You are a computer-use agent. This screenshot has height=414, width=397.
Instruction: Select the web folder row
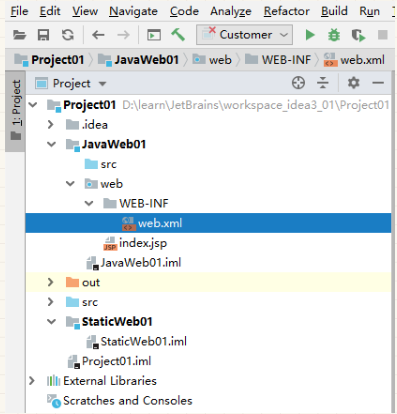pyautogui.click(x=208, y=184)
